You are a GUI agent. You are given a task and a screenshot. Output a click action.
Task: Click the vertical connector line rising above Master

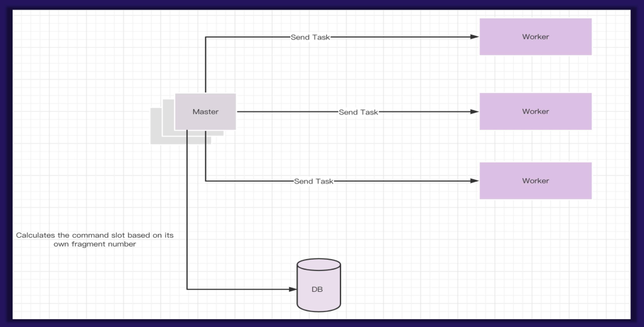point(206,66)
